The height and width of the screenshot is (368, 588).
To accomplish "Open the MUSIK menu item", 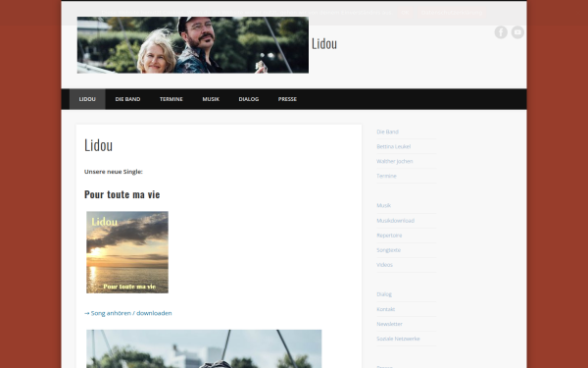I will pos(211,99).
